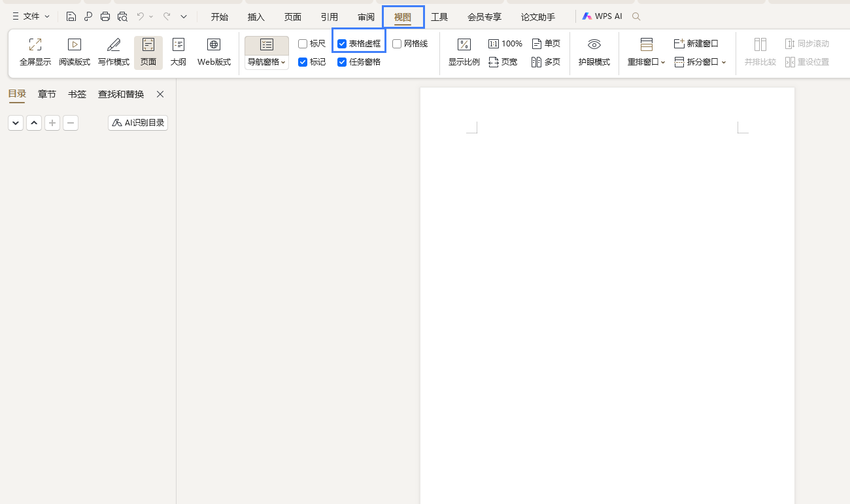Click the undo arrow icon
This screenshot has height=504, width=850.
(141, 16)
